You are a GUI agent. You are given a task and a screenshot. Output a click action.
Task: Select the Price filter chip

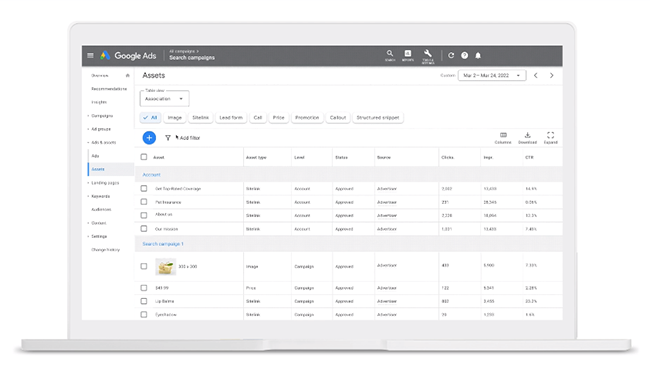279,118
